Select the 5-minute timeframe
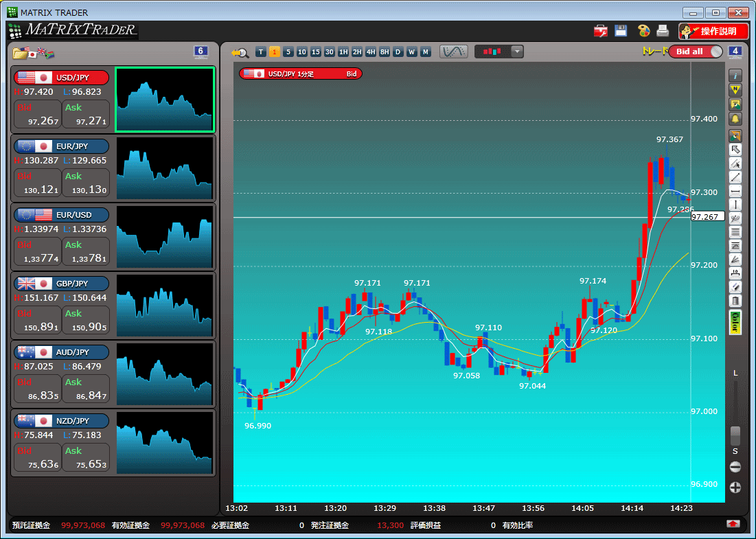This screenshot has height=539, width=756. 288,52
